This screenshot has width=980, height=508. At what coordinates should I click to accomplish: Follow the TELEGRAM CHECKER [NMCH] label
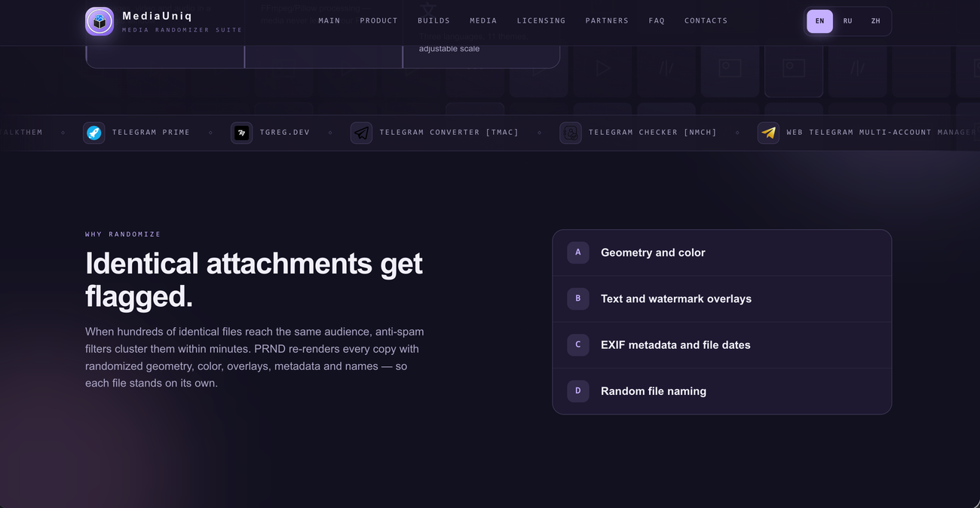pos(653,133)
